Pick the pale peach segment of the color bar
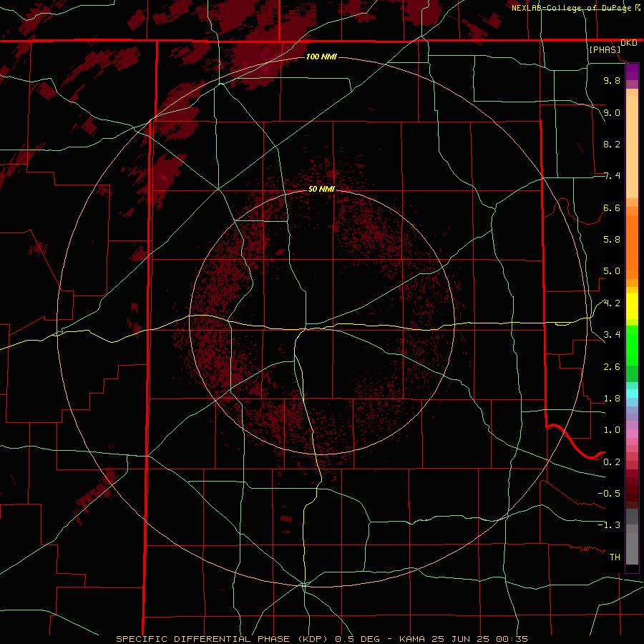The width and height of the screenshot is (644, 644). [x=632, y=147]
